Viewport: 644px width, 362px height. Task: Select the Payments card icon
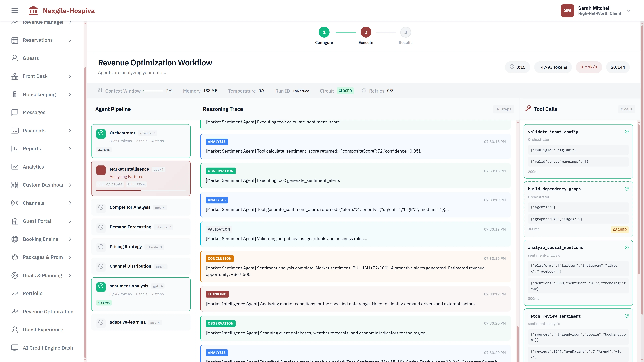pyautogui.click(x=14, y=130)
